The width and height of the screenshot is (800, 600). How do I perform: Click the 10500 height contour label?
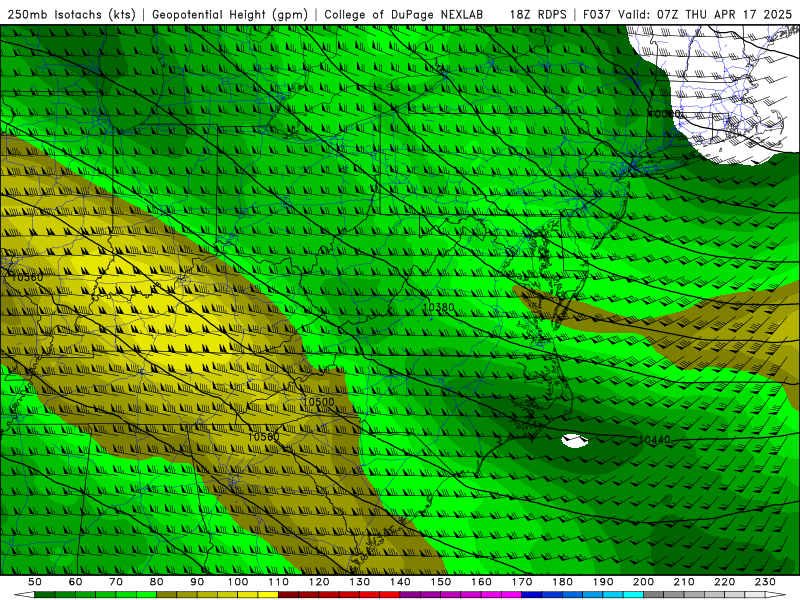pos(318,402)
